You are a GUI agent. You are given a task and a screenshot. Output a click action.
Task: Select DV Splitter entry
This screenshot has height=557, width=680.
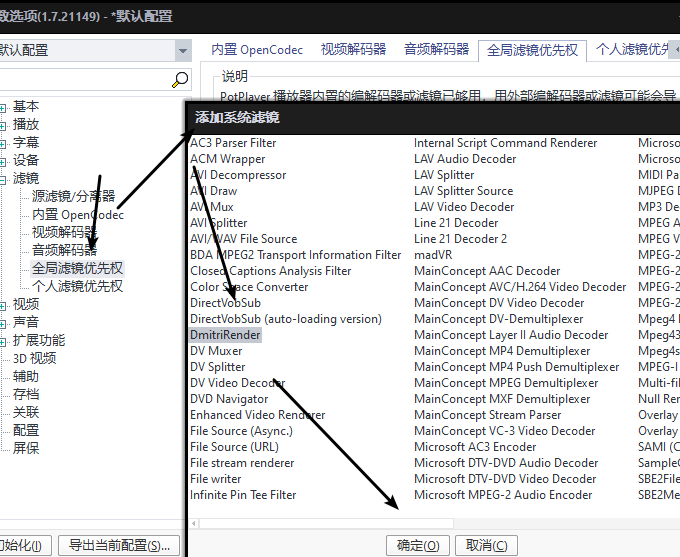coord(218,367)
